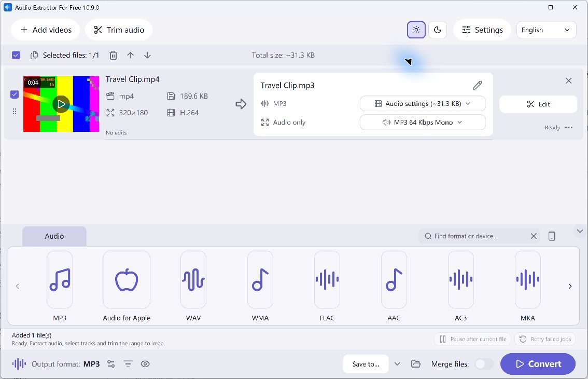Move selected file down
The image size is (588, 379).
[147, 55]
